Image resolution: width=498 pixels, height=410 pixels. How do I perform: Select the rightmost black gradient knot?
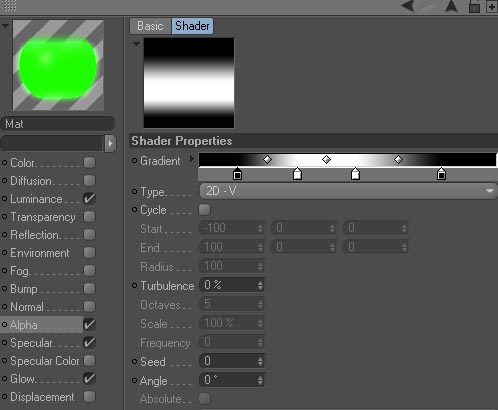pyautogui.click(x=441, y=174)
